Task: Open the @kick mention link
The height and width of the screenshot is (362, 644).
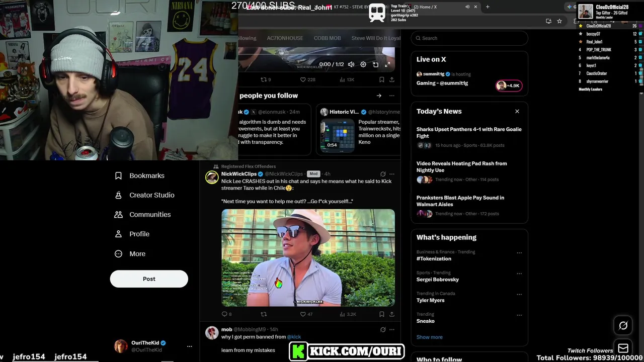Action: point(294,337)
